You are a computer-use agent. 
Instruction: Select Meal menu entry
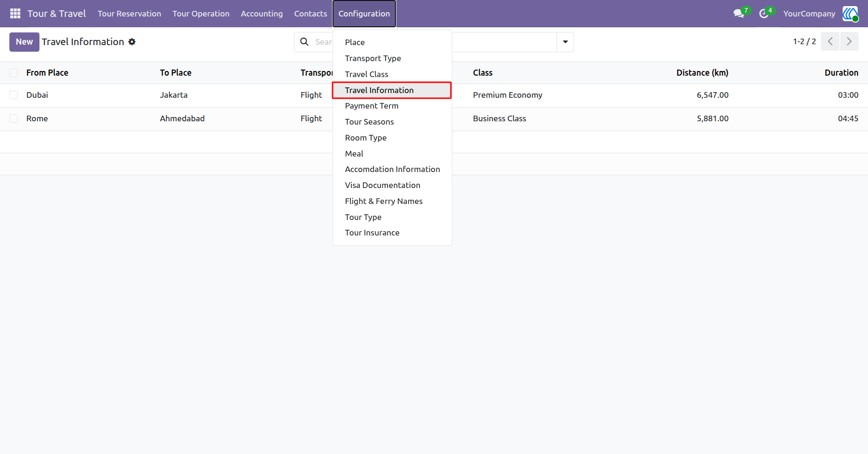pos(392,154)
